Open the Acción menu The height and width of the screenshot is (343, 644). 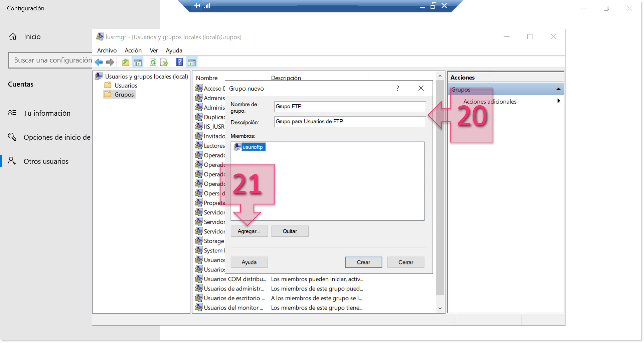[133, 50]
